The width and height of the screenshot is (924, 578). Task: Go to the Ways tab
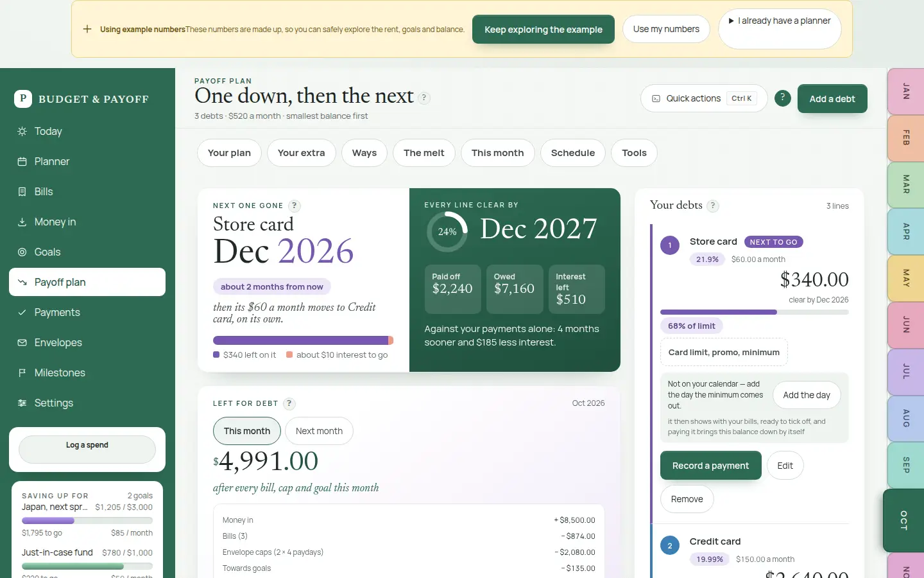tap(364, 153)
